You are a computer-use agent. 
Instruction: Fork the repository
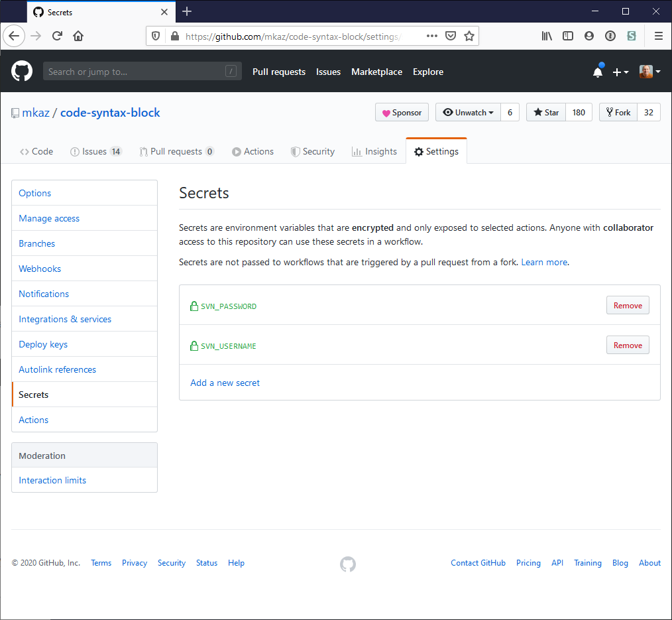(618, 112)
